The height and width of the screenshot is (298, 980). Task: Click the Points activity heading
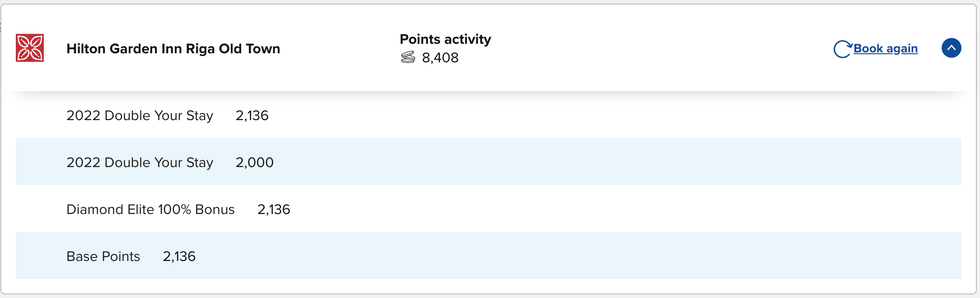pyautogui.click(x=445, y=39)
